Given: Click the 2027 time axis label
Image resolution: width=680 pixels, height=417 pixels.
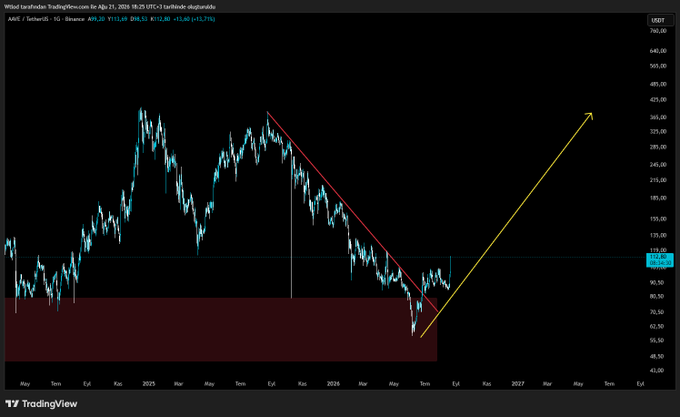Looking at the screenshot, I should coord(518,384).
